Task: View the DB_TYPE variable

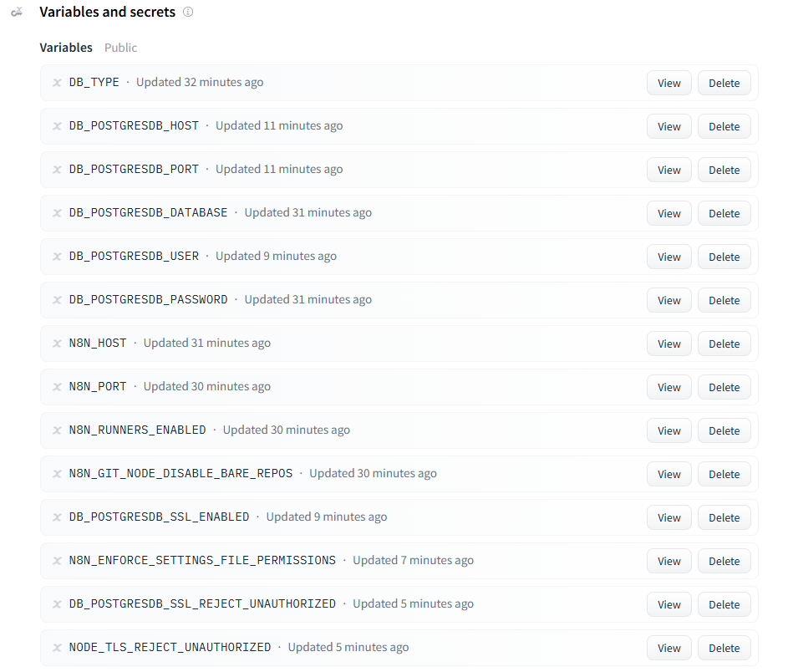Action: 668,83
